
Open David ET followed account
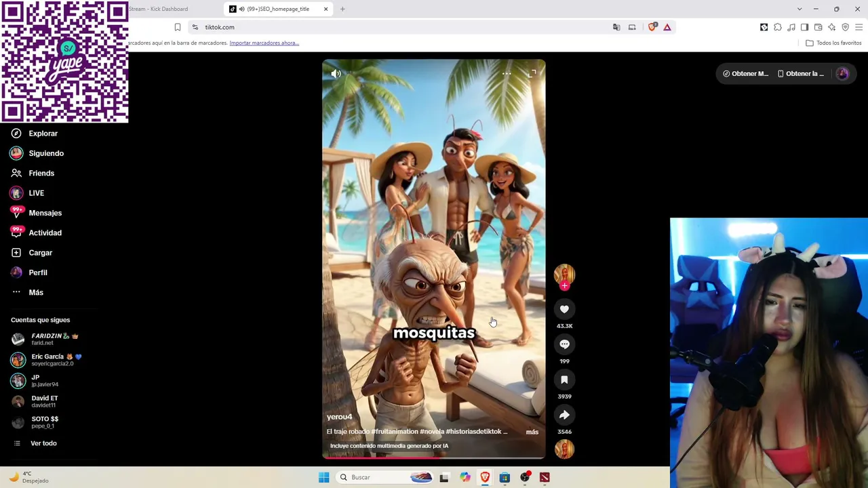coord(35,401)
